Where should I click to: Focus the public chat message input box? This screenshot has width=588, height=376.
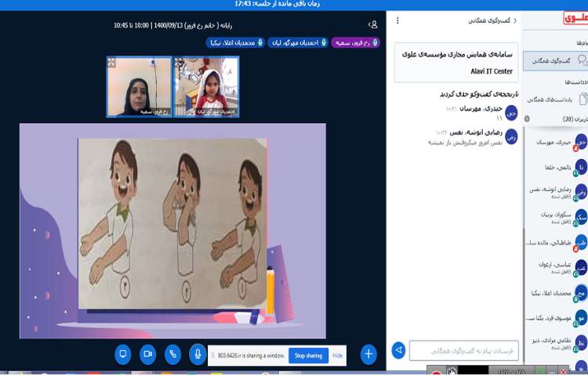point(464,350)
